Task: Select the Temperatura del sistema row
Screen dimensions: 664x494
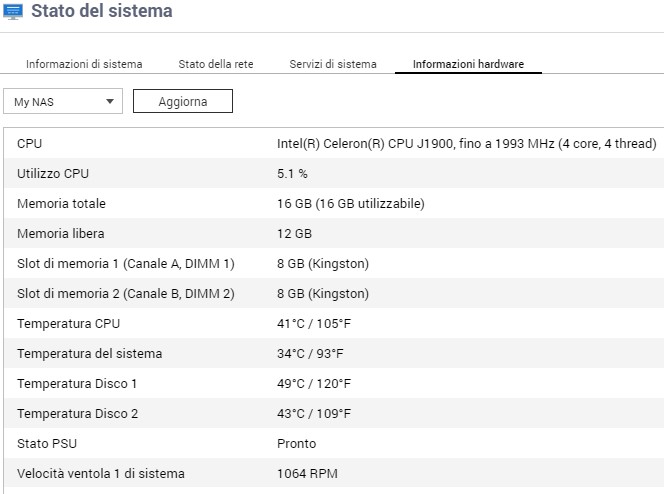Action: (333, 354)
